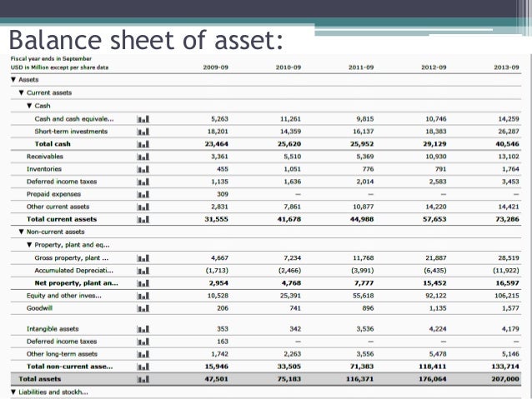
Task: Select the 2009-09 column header
Action: click(216, 66)
